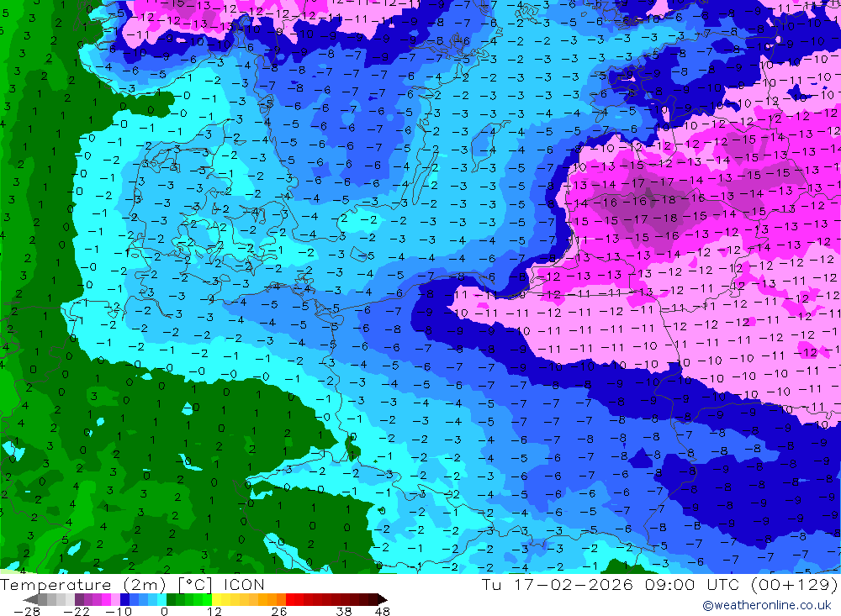Click the legend label '12'
Viewport: 841px width, 616px height.
tap(214, 612)
